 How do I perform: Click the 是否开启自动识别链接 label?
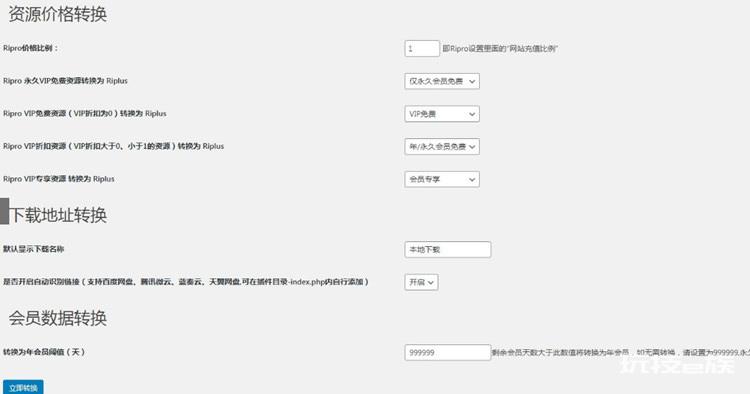[x=186, y=282]
